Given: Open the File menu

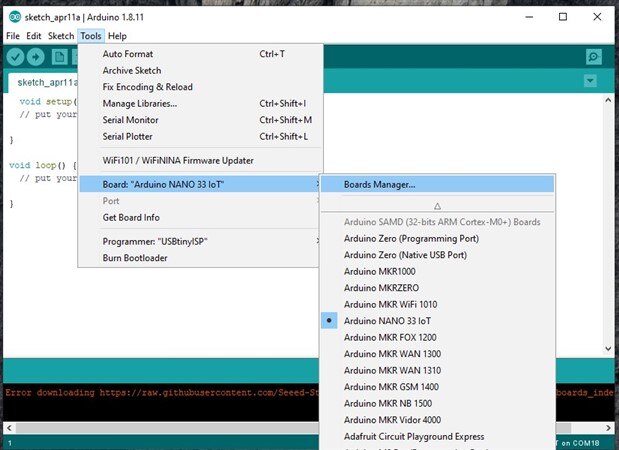Looking at the screenshot, I should coord(13,36).
